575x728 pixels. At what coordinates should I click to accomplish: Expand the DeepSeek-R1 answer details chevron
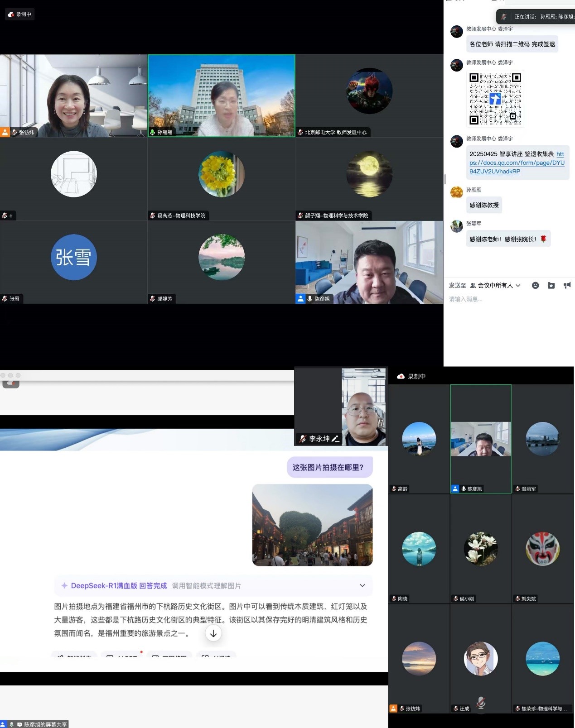[362, 585]
